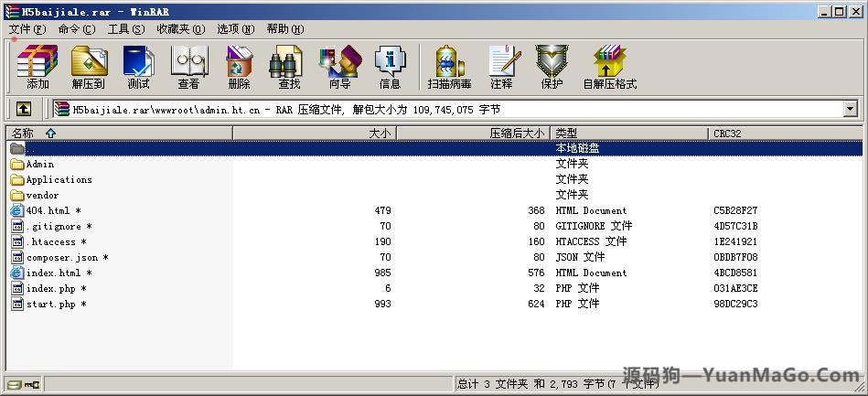Click the vendor folder icon
The height and width of the screenshot is (396, 868).
tap(17, 195)
